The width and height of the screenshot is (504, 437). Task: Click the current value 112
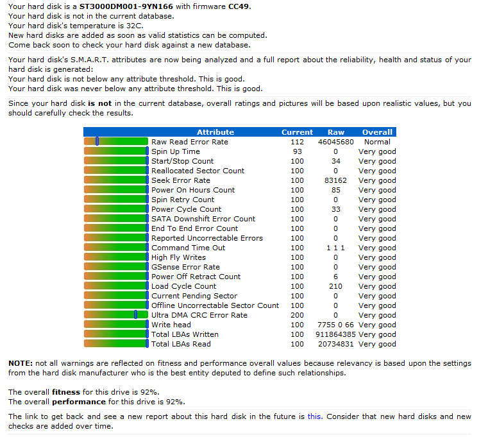pos(298,142)
